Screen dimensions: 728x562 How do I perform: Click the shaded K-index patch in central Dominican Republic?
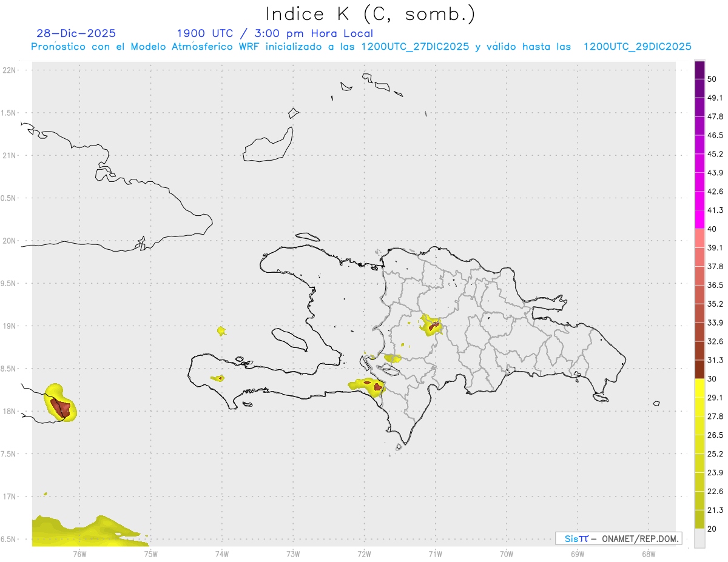pos(432,326)
